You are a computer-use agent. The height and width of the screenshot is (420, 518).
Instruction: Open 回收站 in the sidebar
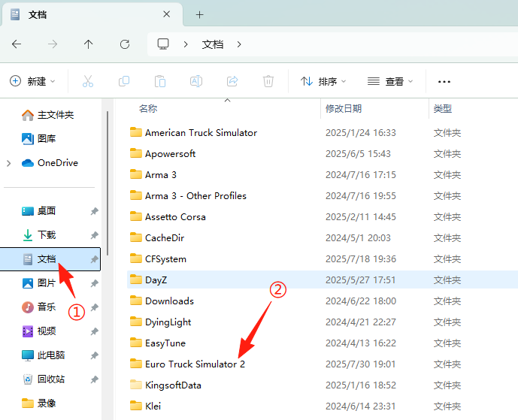[43, 379]
